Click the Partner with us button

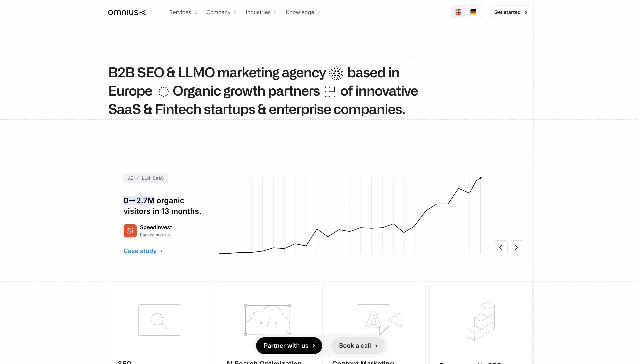[289, 345]
